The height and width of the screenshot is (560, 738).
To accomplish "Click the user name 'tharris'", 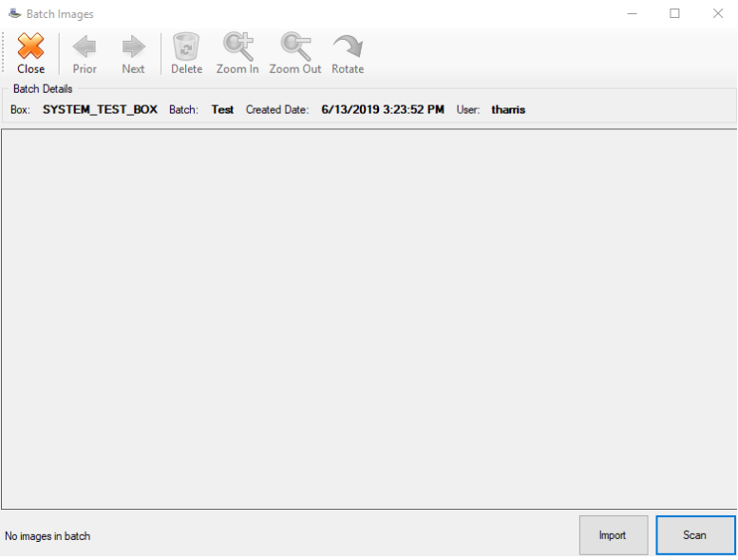I will click(x=508, y=109).
